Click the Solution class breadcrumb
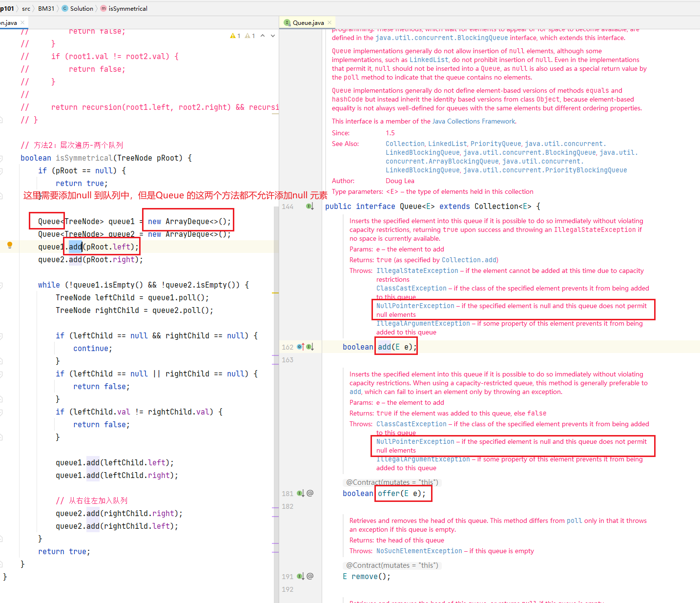Viewport: 700px width, 603px height. [x=77, y=8]
